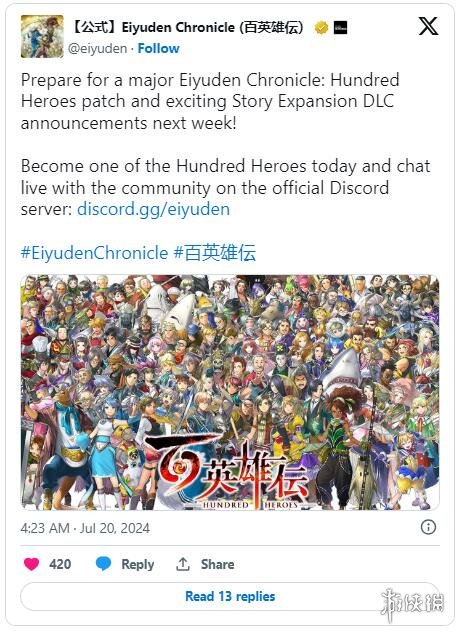Click the blue reply bubble icon
The width and height of the screenshot is (459, 633).
(x=103, y=564)
